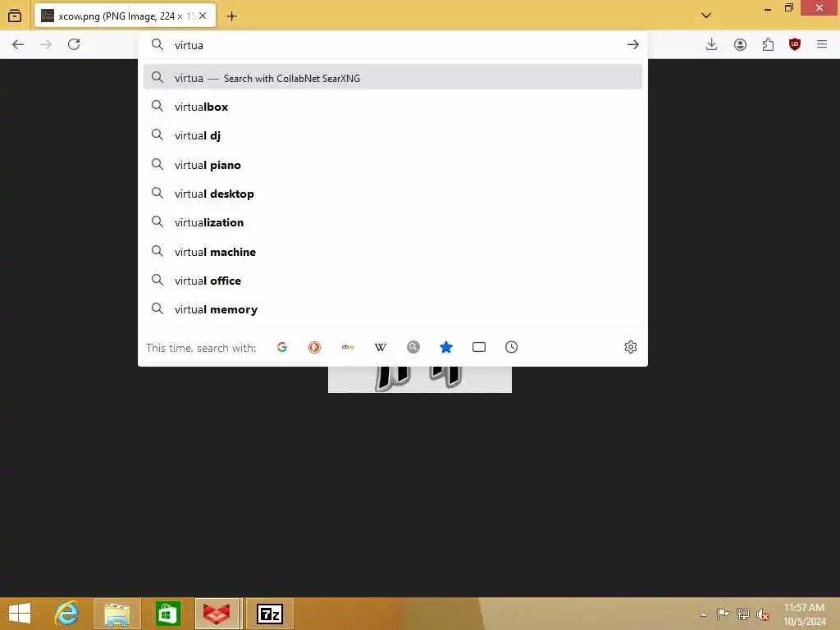Open 7-Zip from the taskbar

pyautogui.click(x=269, y=614)
